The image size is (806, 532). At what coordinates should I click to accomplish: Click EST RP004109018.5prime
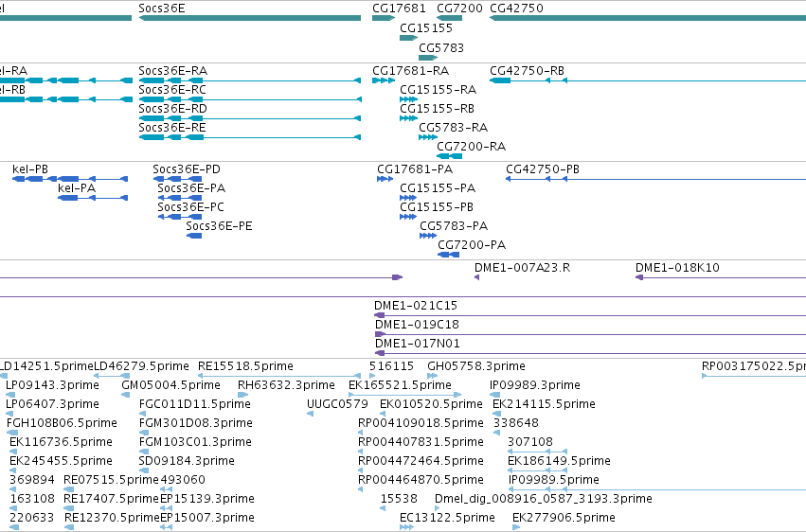421,424
